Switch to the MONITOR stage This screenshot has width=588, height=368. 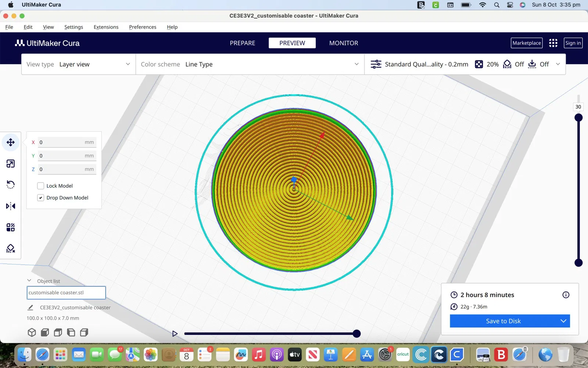pos(344,43)
